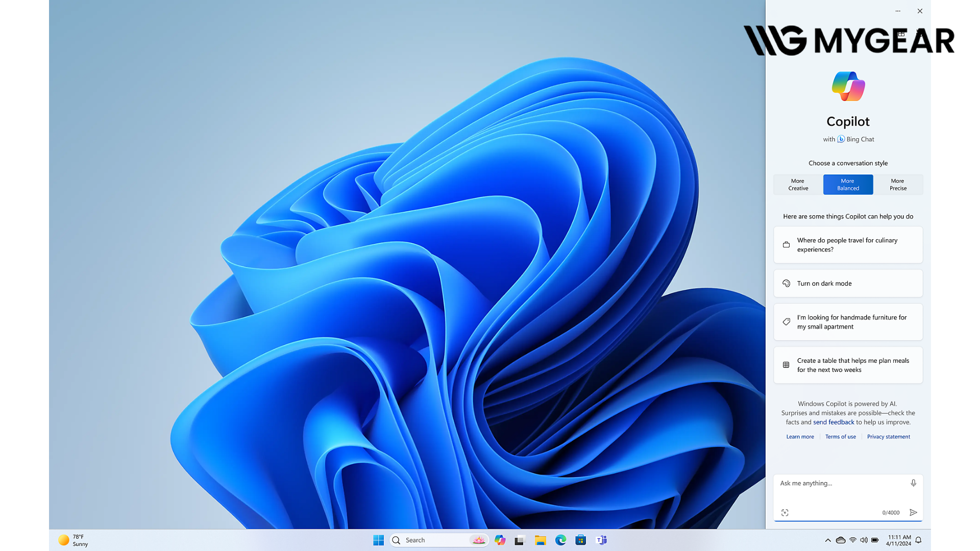The width and height of the screenshot is (980, 551).
Task: Show hidden icons chevron in system tray
Action: 827,540
